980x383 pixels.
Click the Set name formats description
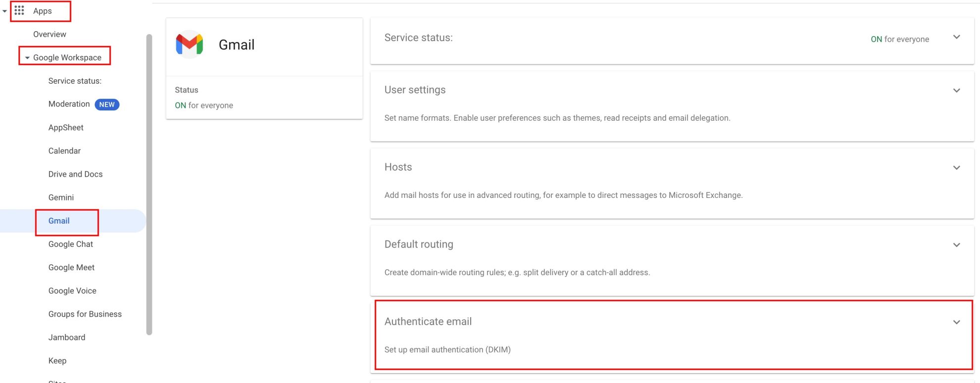[x=557, y=118]
